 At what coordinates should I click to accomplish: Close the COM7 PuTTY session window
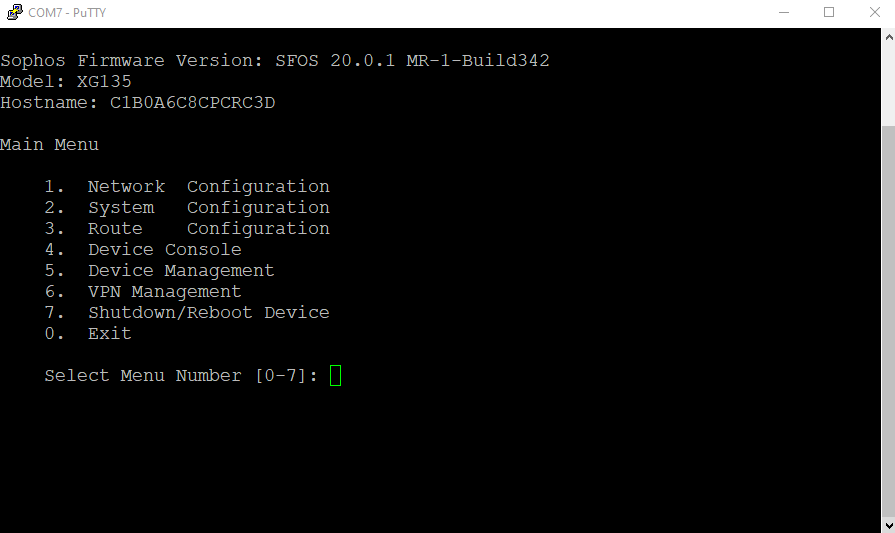click(x=876, y=13)
